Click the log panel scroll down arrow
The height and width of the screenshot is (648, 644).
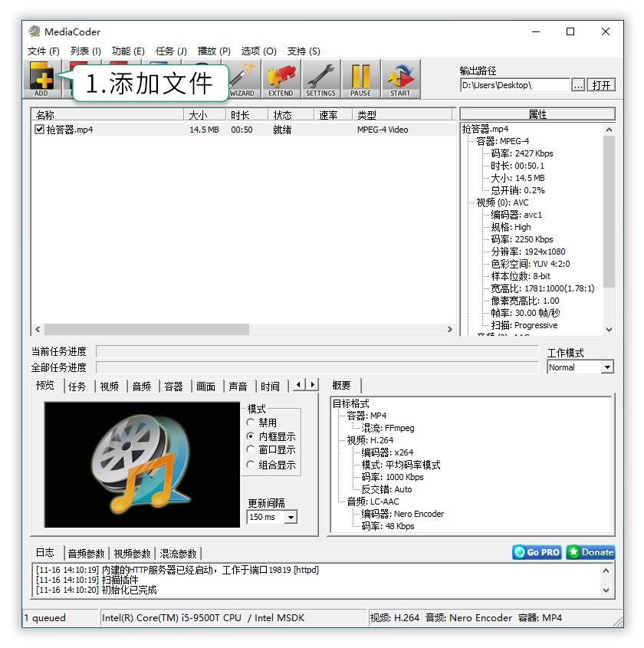(606, 590)
